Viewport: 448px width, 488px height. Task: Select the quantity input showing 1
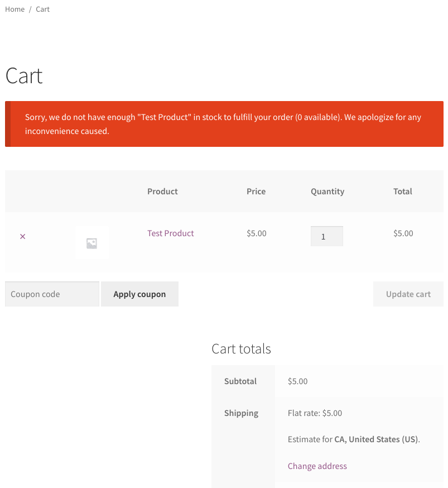click(326, 236)
